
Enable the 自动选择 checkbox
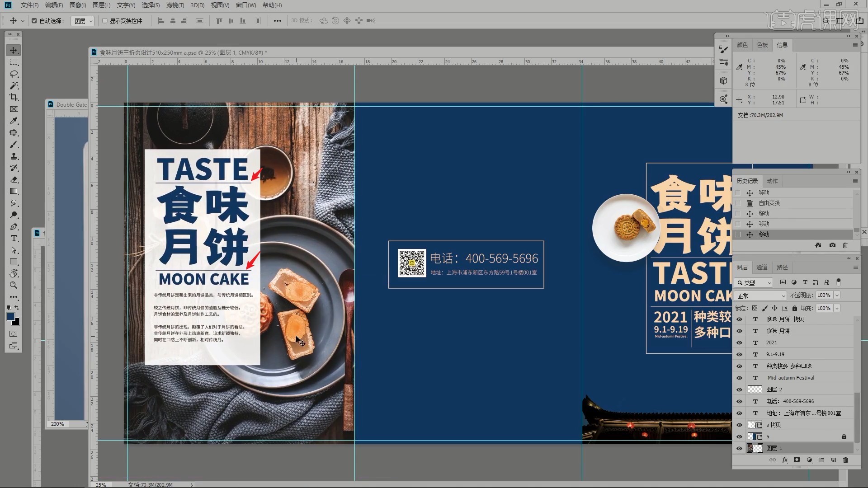(34, 21)
